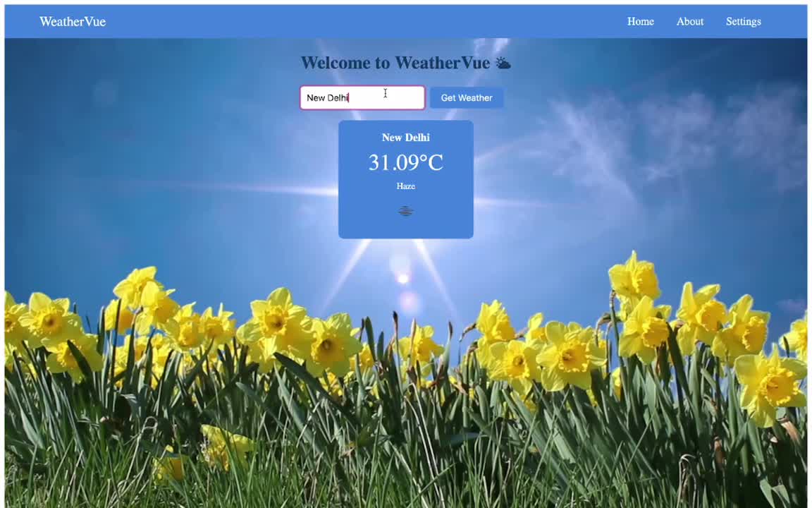Click the sun-behind-cloud emoji in the heading
Viewport: 812px width, 508px height.
click(503, 63)
